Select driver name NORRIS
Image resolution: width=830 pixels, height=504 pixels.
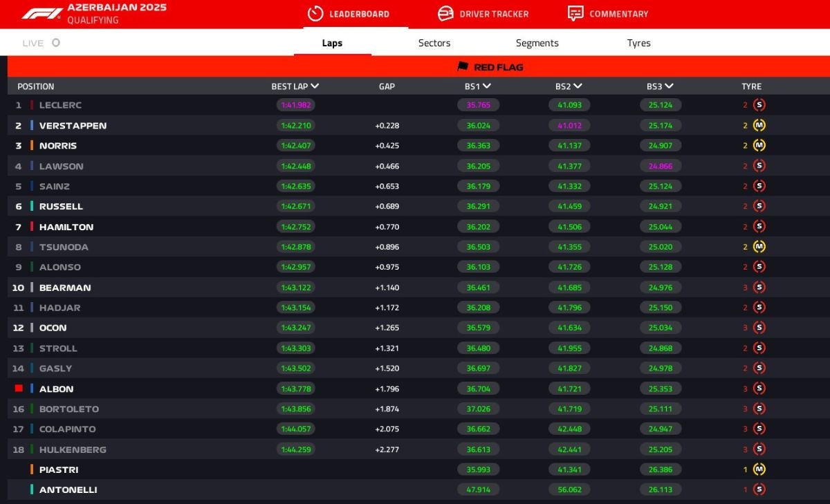58,146
